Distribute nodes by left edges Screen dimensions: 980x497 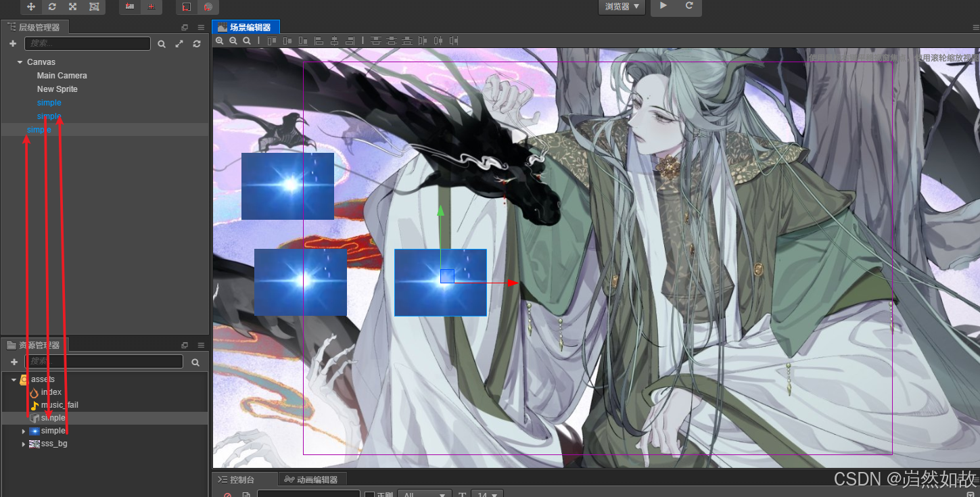point(423,41)
